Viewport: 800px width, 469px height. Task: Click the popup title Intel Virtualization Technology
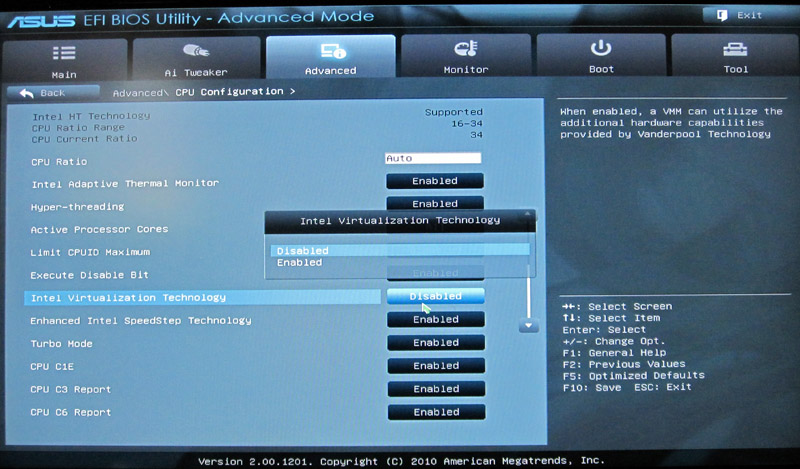coord(400,220)
